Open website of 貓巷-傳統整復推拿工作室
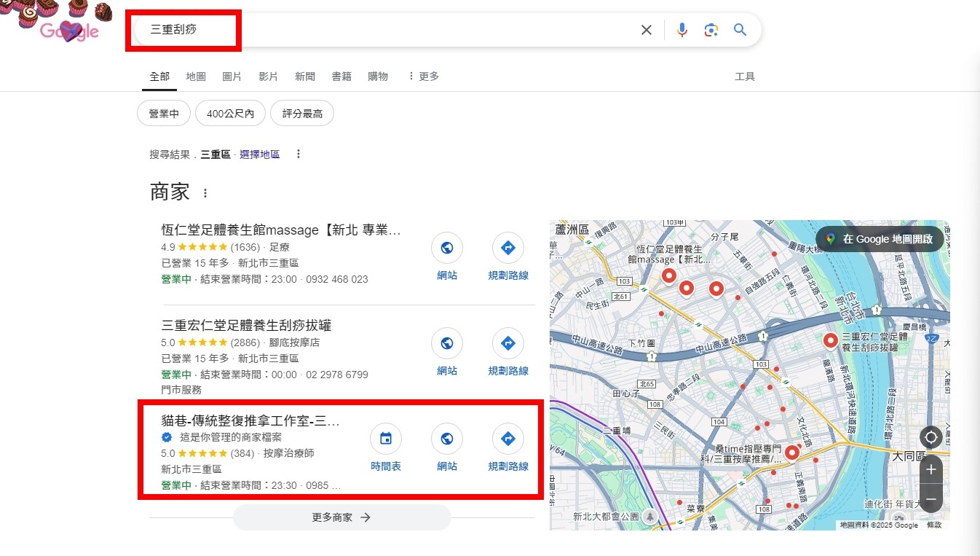The width and height of the screenshot is (980, 556). point(447,447)
